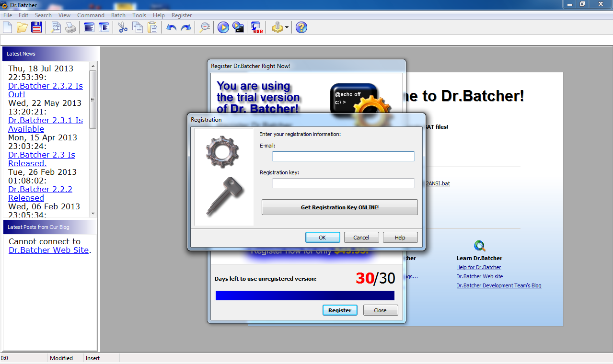
Task: Click into the Registration key field
Action: [x=343, y=183]
